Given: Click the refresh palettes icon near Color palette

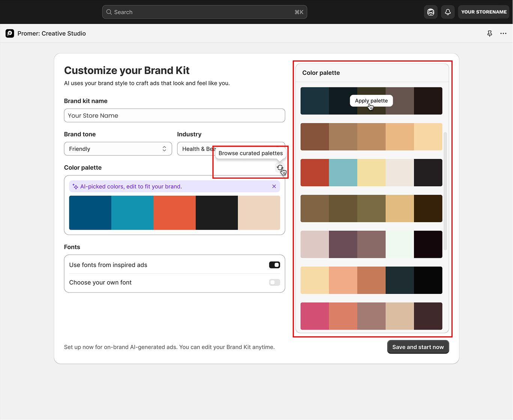Looking at the screenshot, I should pyautogui.click(x=280, y=168).
